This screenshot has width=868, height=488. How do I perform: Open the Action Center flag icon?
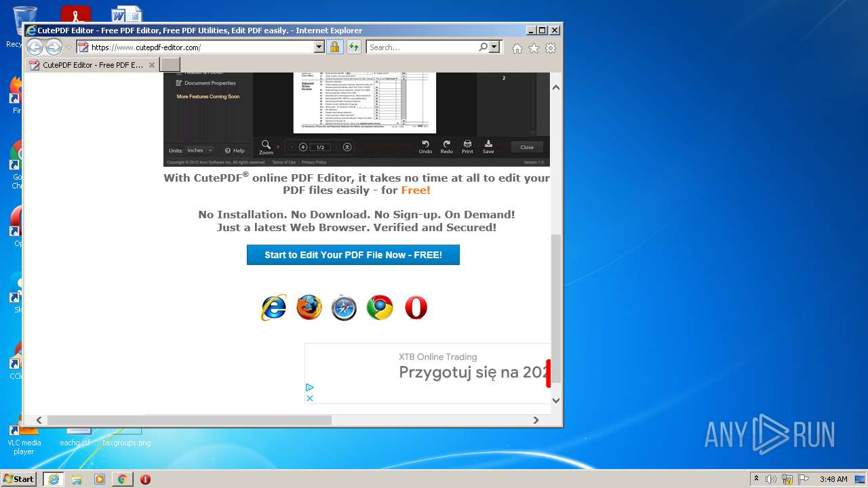point(804,479)
